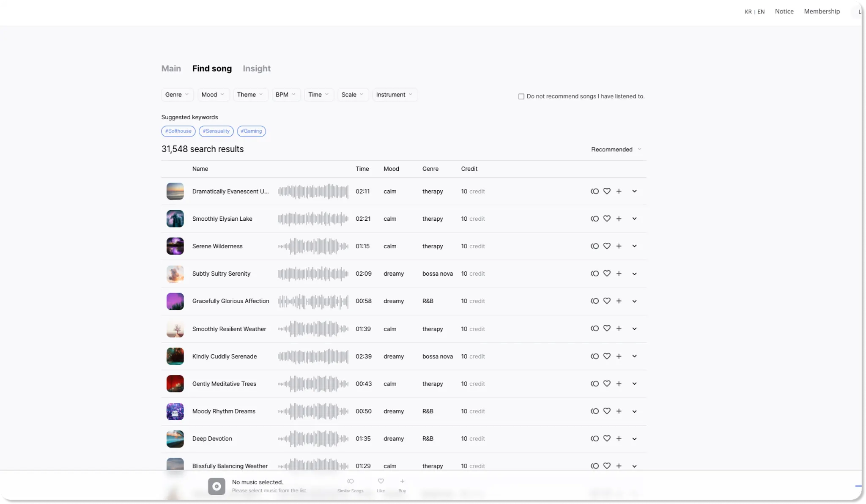Image resolution: width=866 pixels, height=504 pixels.
Task: Open the Membership link
Action: click(x=822, y=11)
